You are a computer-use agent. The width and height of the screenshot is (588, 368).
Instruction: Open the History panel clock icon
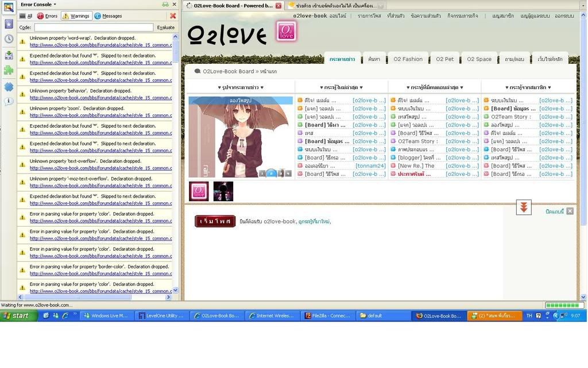point(9,39)
